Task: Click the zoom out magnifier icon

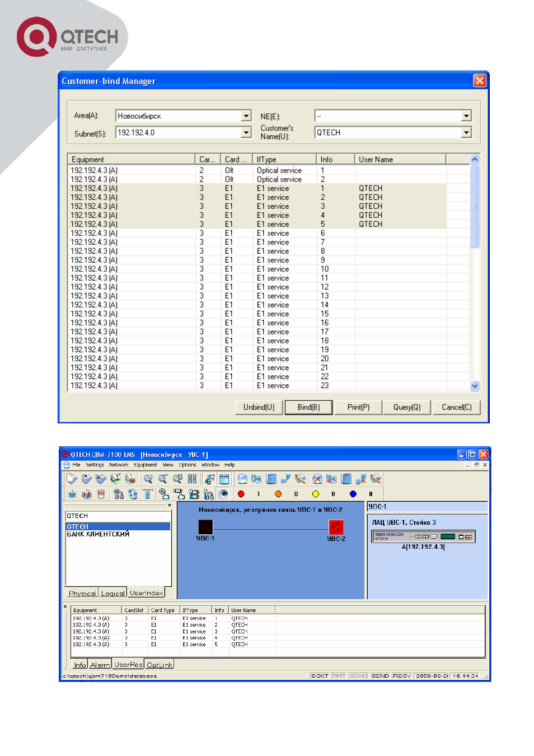Action: [x=163, y=479]
